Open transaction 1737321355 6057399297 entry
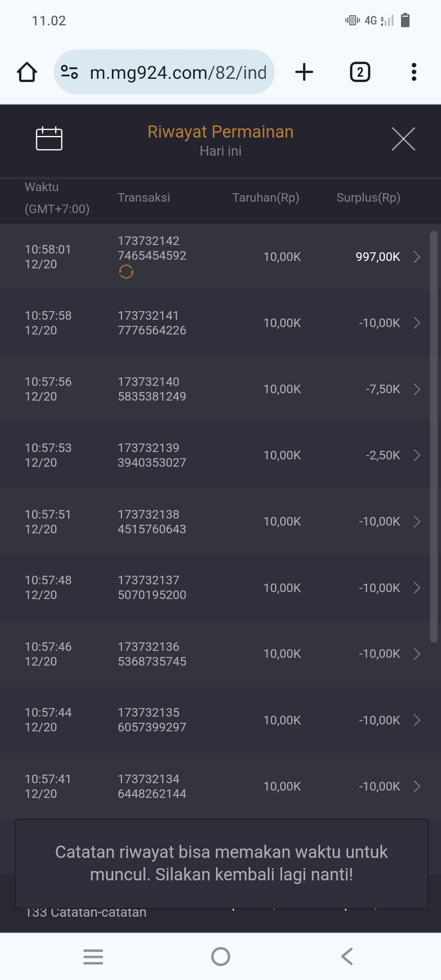This screenshot has height=980, width=441. [x=151, y=720]
